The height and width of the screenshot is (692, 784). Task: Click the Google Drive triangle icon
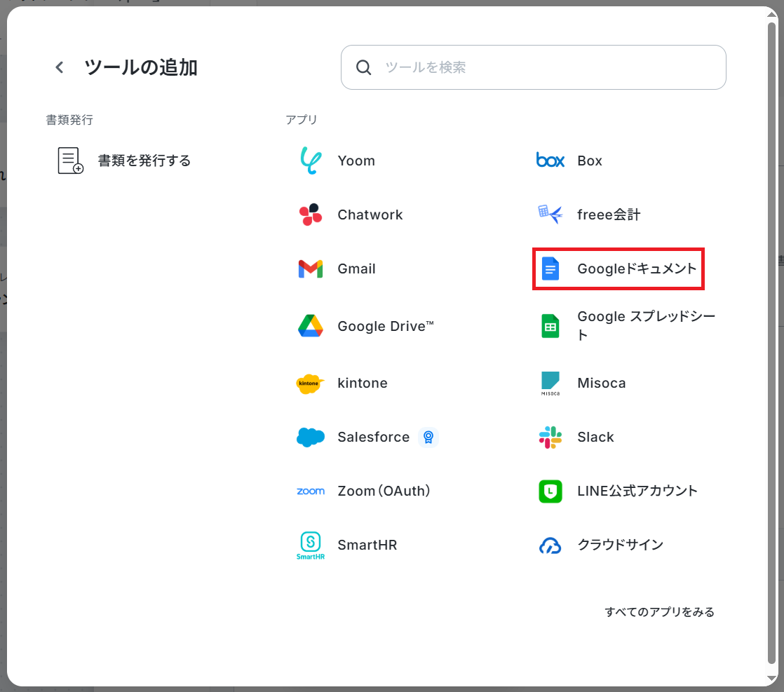tap(311, 326)
